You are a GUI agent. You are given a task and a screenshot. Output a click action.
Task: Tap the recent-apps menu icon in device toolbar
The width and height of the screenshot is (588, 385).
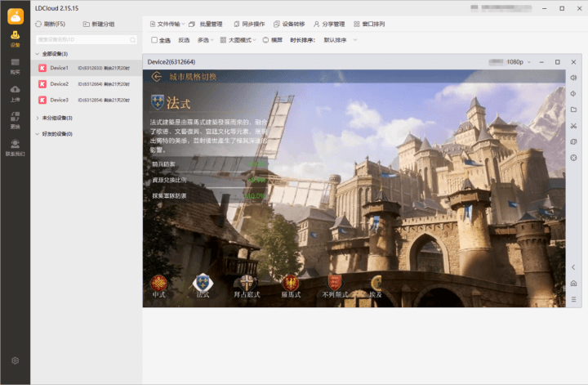(573, 299)
